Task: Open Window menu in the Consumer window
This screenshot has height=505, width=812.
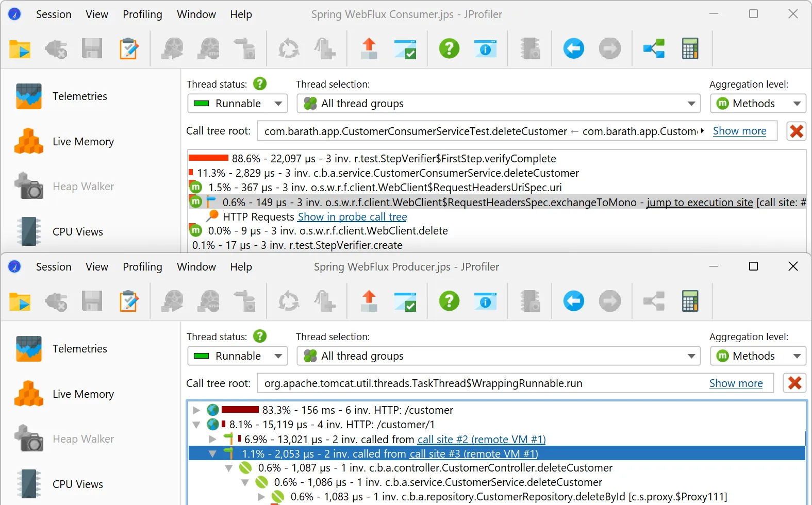Action: coord(196,14)
